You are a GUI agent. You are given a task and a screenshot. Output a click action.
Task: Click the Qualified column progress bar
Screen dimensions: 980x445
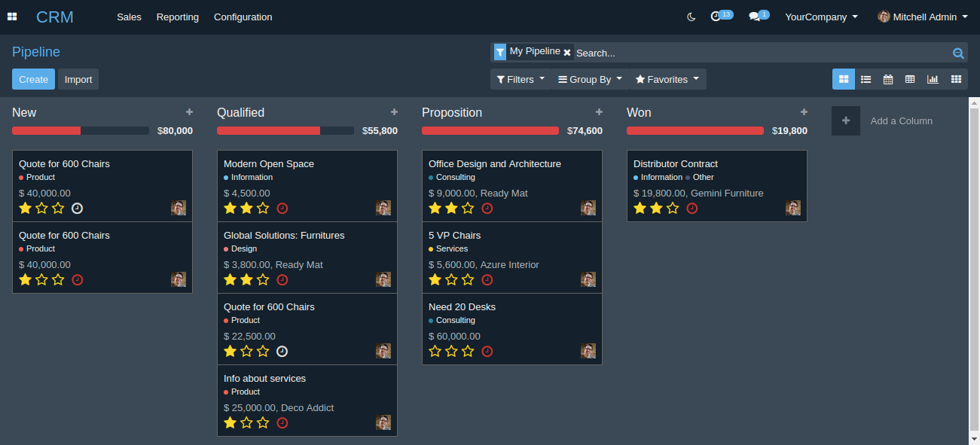[x=285, y=130]
